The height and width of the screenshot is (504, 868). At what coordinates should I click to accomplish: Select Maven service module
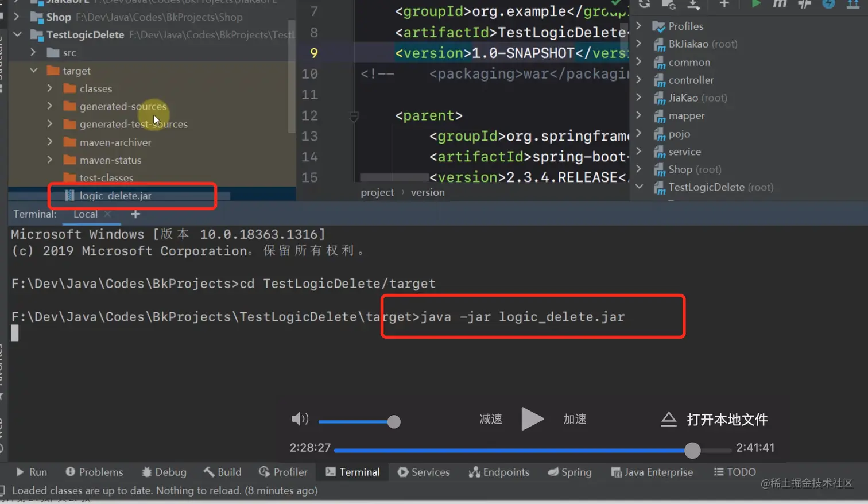[684, 152]
